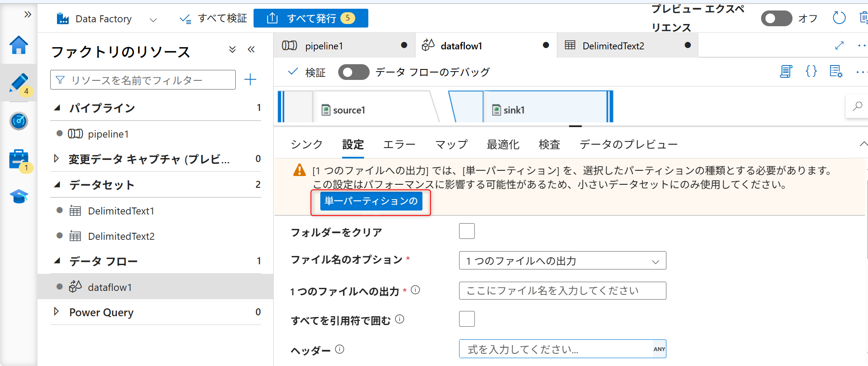Open the Author pencil hub
Viewport: 868px width, 366px height.
(x=19, y=83)
